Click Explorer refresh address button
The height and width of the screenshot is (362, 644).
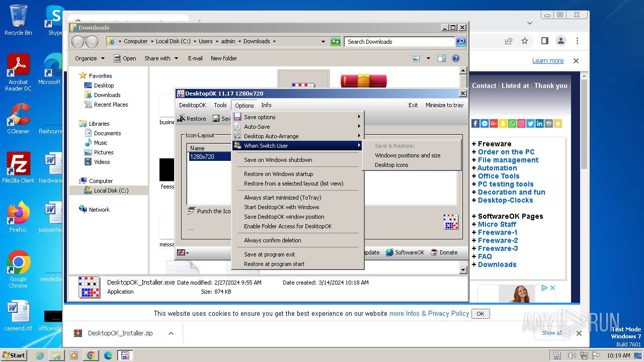pos(336,42)
